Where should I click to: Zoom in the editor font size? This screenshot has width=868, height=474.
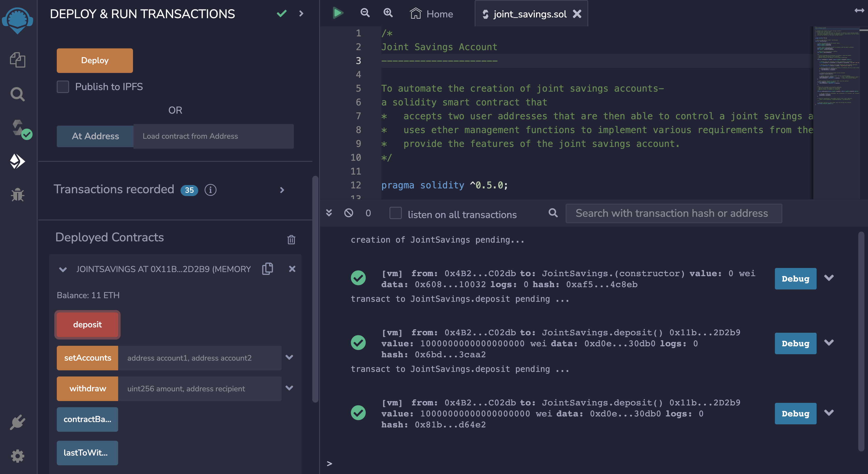point(388,14)
